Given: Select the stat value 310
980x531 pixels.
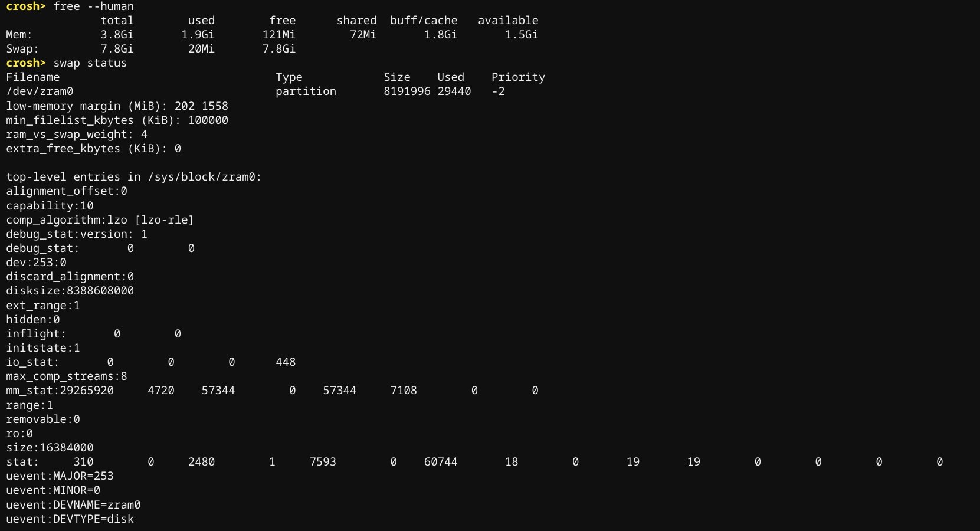Looking at the screenshot, I should (84, 462).
